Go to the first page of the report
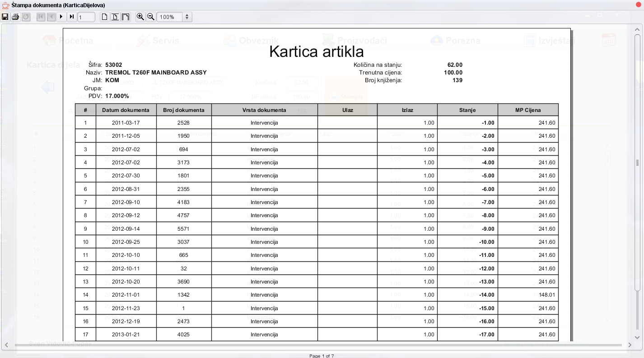 tap(41, 17)
